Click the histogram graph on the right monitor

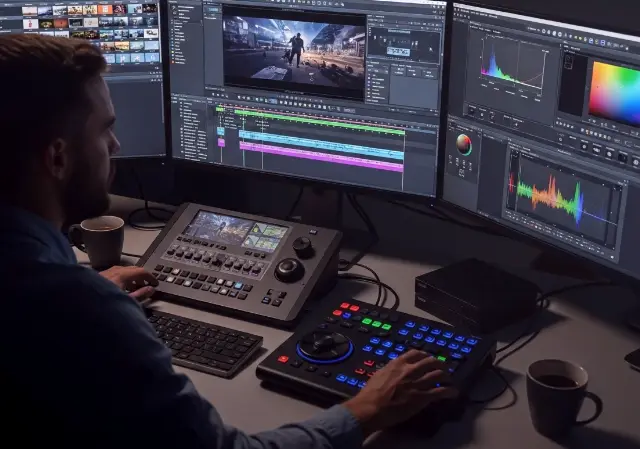pyautogui.click(x=513, y=65)
